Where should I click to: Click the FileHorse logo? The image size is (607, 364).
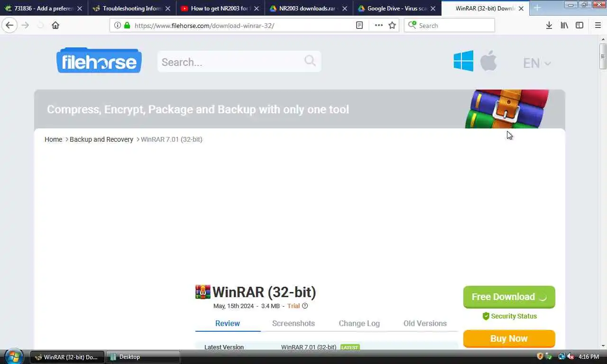[x=99, y=60]
